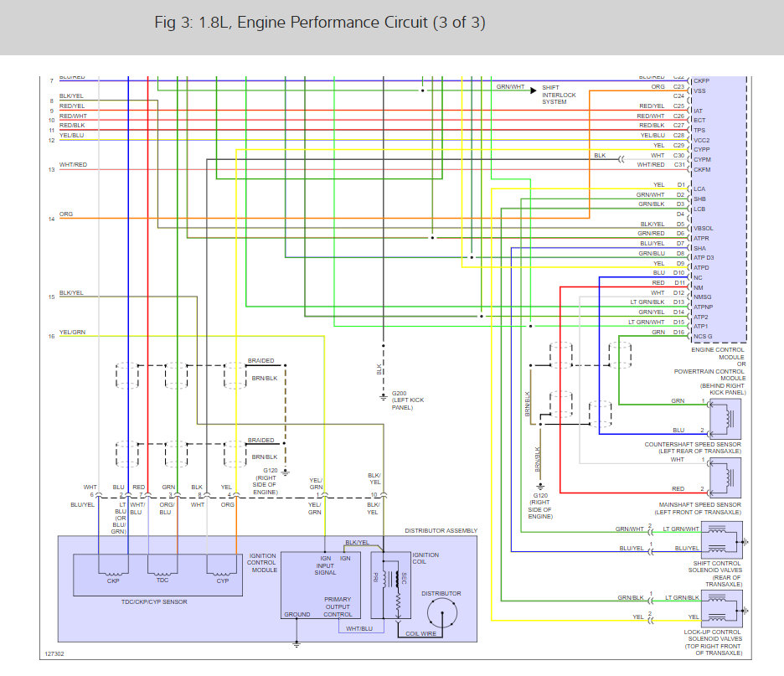Click the 'CYPM' module pin label
Screen dimensions: 784x676
click(x=702, y=159)
